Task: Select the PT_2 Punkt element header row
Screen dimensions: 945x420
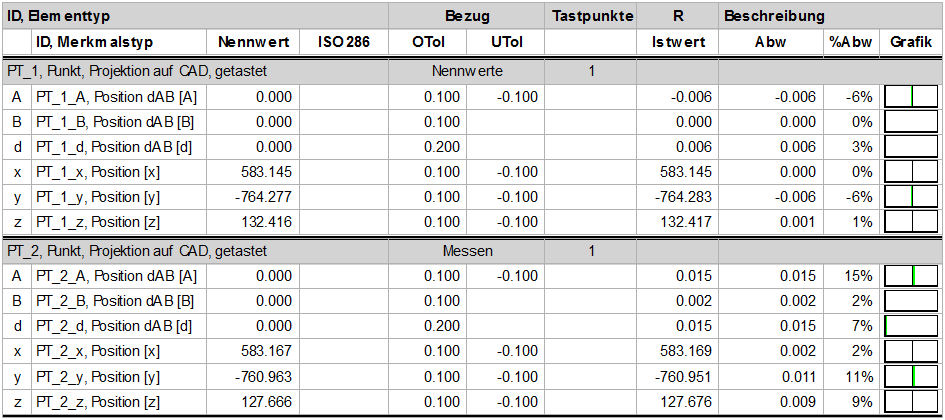Action: [x=472, y=251]
